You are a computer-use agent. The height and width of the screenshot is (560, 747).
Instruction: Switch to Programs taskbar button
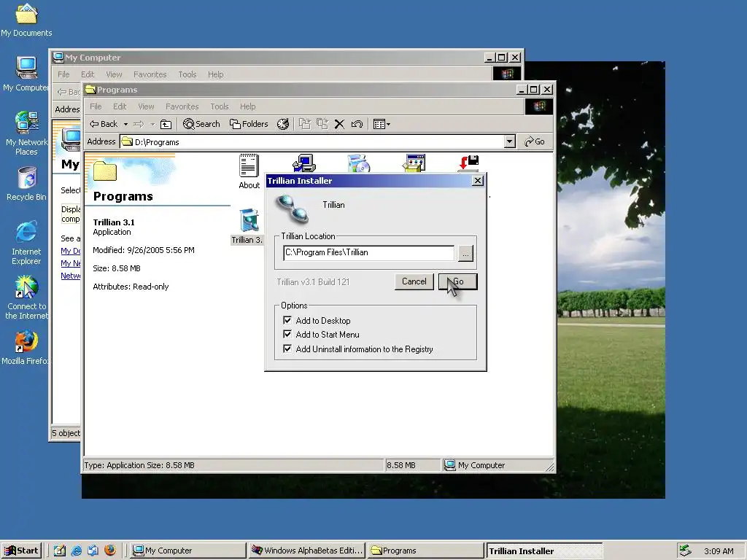pos(426,551)
